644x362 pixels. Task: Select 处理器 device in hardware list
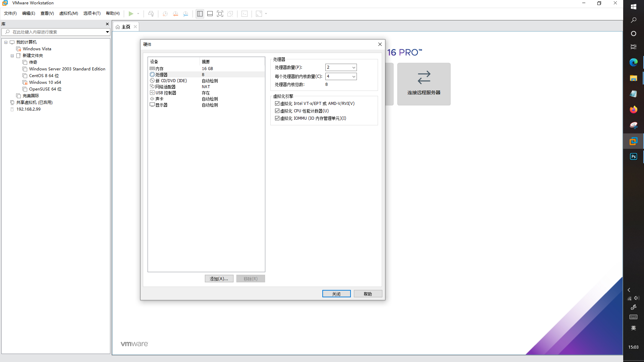[x=206, y=74]
